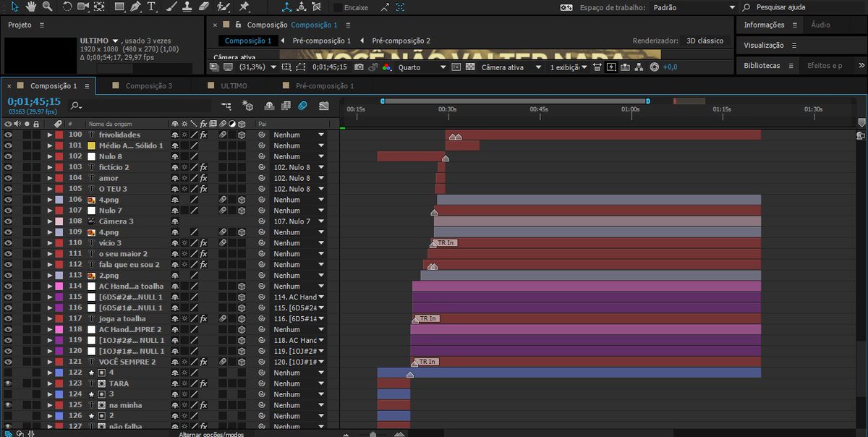Open view layout dropdown 1 exibição
Image resolution: width=868 pixels, height=437 pixels.
pos(569,67)
